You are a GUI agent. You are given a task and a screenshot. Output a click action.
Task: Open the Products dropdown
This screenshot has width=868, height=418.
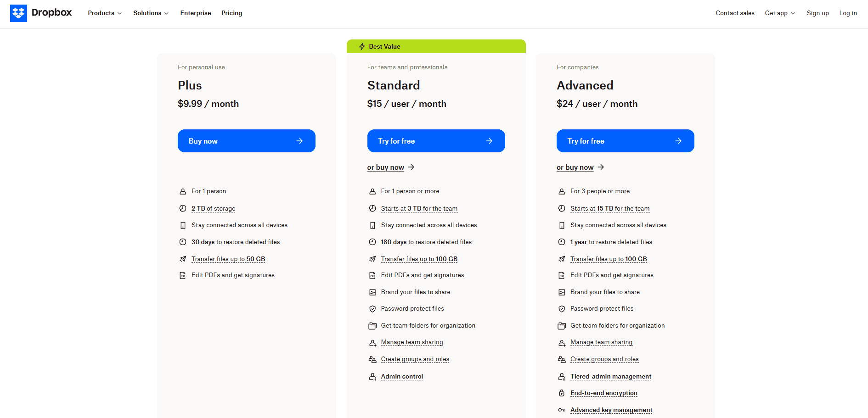pos(104,13)
